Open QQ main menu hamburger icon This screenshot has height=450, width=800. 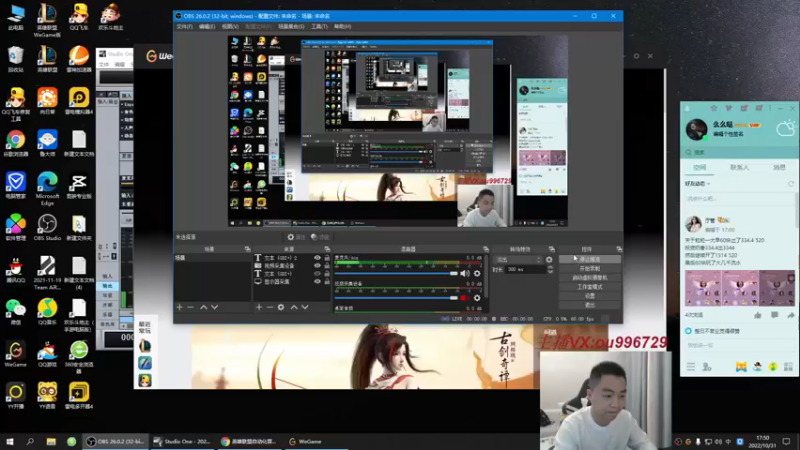point(691,366)
